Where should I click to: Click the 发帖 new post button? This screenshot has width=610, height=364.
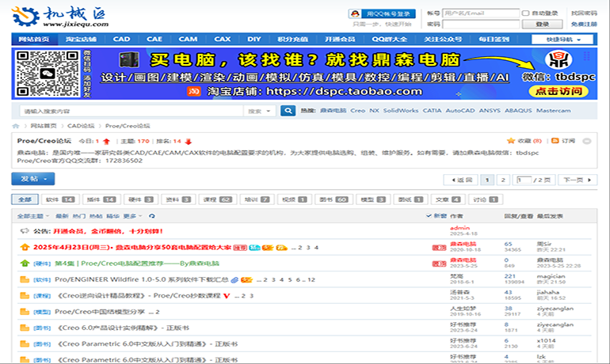tap(32, 179)
